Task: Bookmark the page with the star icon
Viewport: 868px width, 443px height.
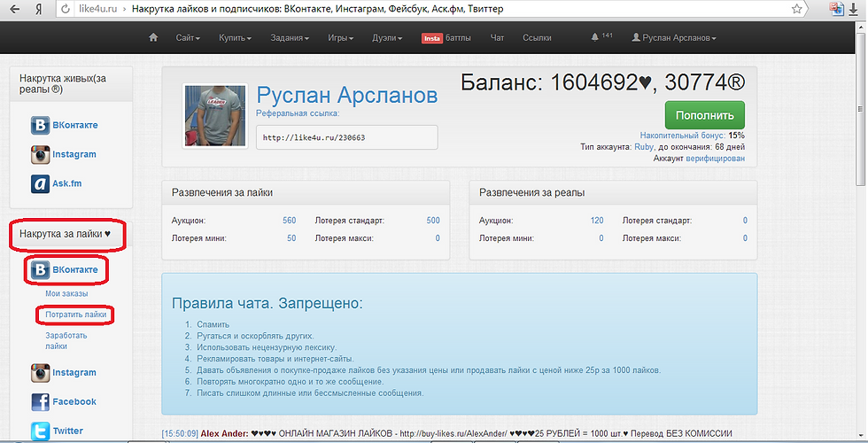Action: [x=796, y=9]
